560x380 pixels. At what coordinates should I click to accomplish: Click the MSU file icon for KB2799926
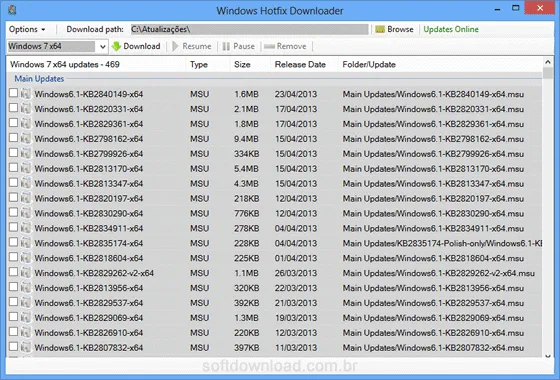click(26, 153)
